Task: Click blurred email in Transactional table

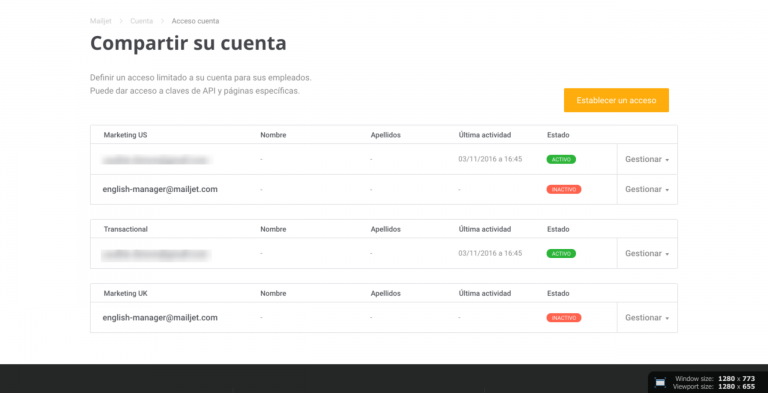Action: tap(156, 254)
